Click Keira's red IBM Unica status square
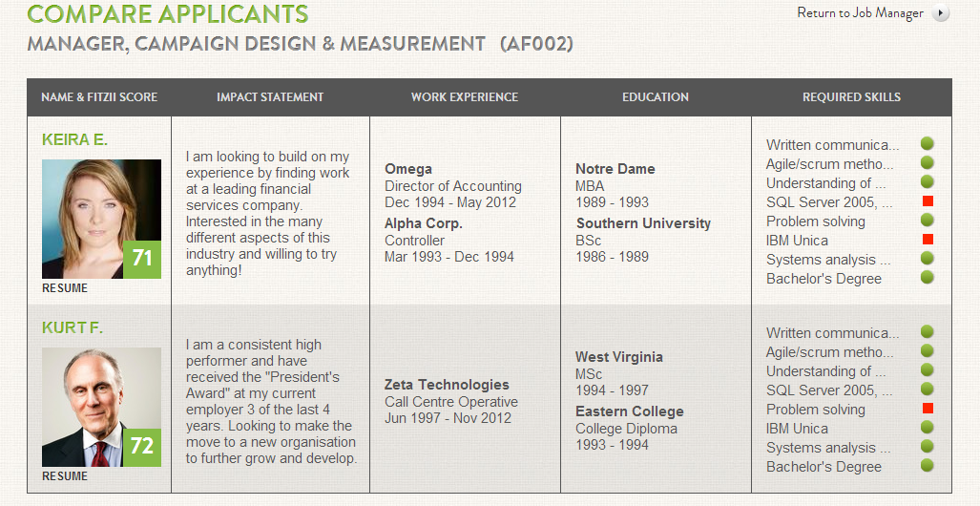The image size is (980, 506). (x=927, y=240)
